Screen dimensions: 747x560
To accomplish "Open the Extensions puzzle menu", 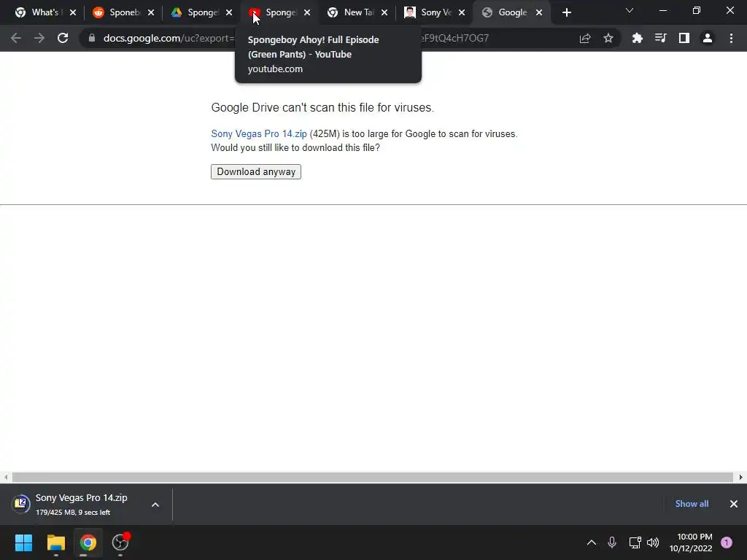I will tap(638, 38).
